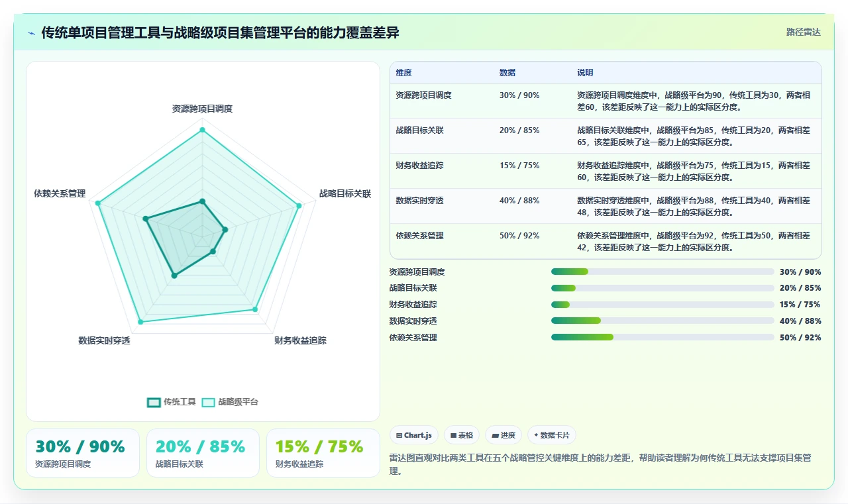Click the lightning icon beside the title
Screen dimensions: 848x504
pyautogui.click(x=31, y=33)
